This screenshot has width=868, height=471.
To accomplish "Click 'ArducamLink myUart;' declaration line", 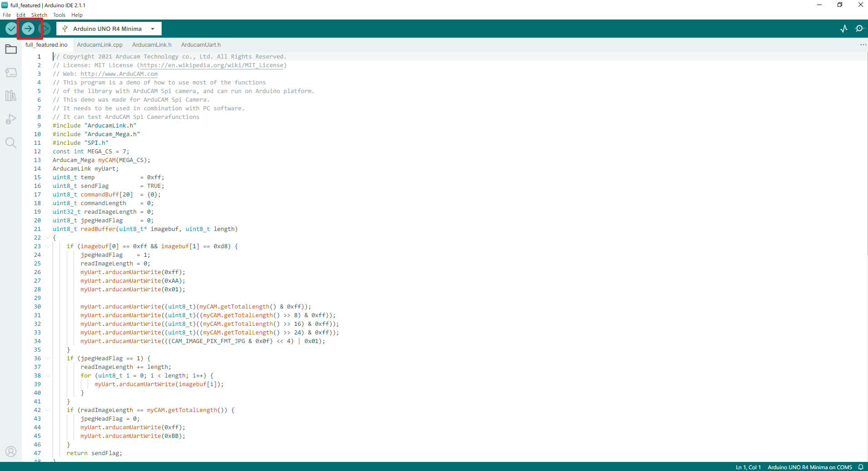I will coord(86,169).
